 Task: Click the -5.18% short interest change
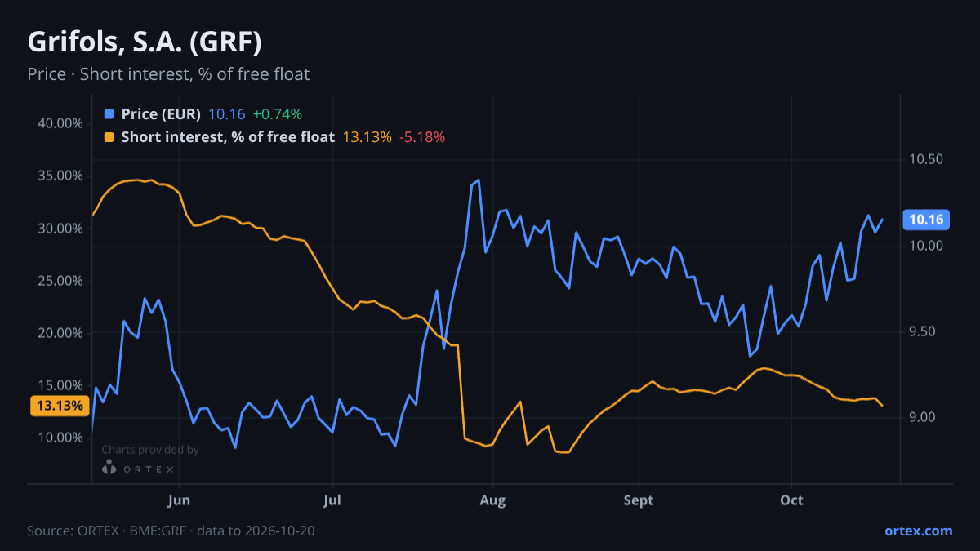click(x=422, y=137)
